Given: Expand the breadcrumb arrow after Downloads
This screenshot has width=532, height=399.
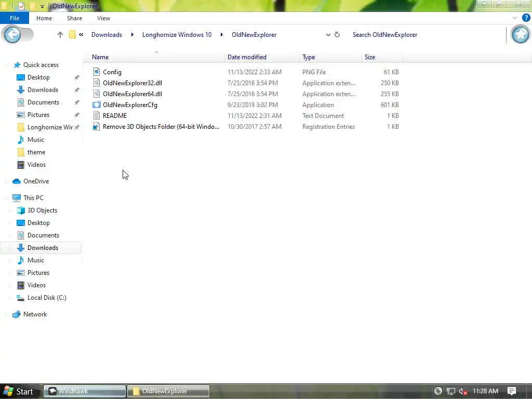Looking at the screenshot, I should pos(132,35).
